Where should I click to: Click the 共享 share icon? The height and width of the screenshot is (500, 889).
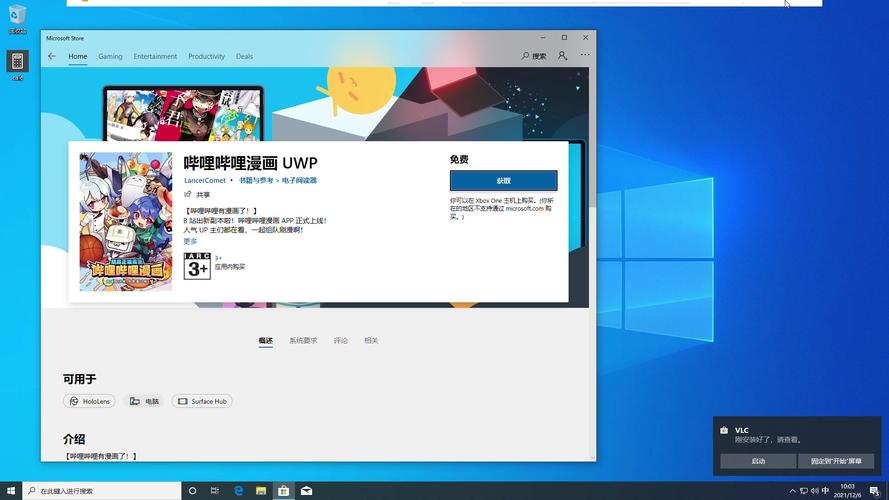(x=188, y=194)
